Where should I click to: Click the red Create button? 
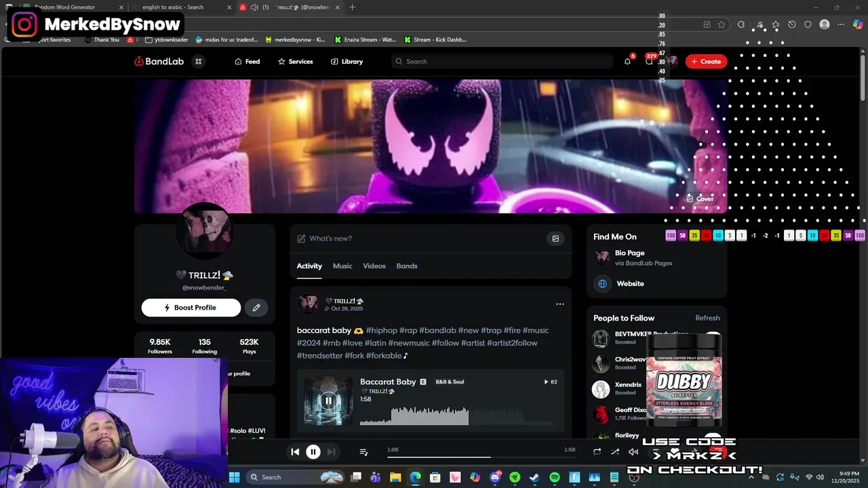(706, 62)
